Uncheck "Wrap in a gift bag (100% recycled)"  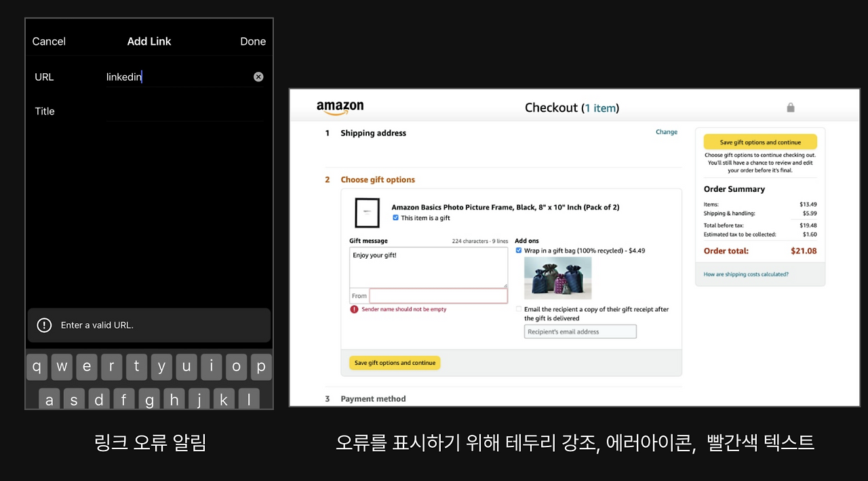pyautogui.click(x=519, y=250)
